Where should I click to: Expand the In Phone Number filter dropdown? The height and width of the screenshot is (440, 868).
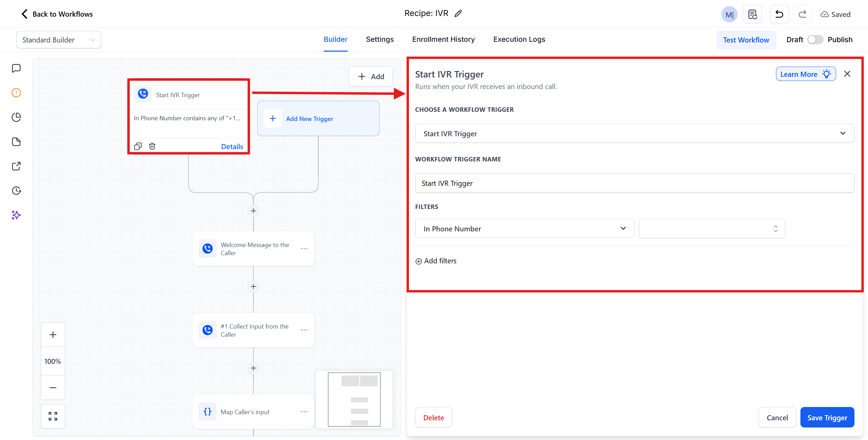pyautogui.click(x=524, y=229)
